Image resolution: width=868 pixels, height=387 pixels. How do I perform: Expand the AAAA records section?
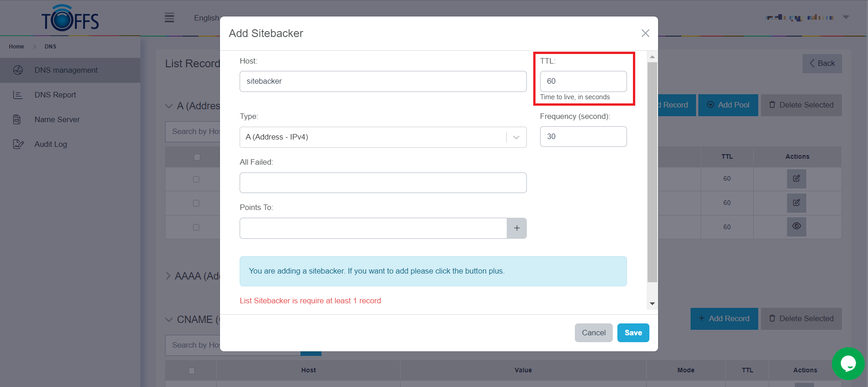point(168,276)
